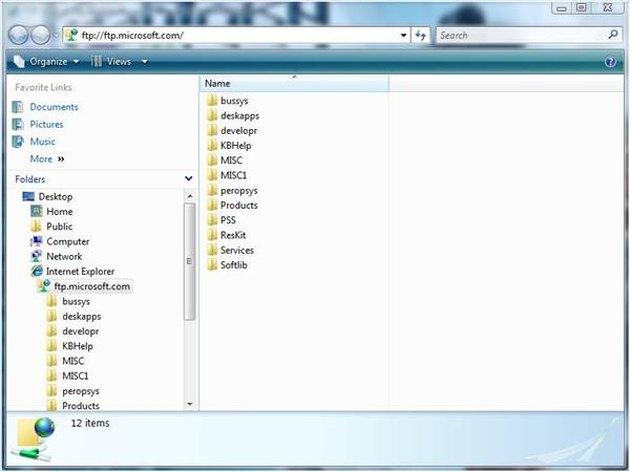This screenshot has height=472, width=630.
Task: Expand More favorite links chevrons
Action: (x=61, y=159)
